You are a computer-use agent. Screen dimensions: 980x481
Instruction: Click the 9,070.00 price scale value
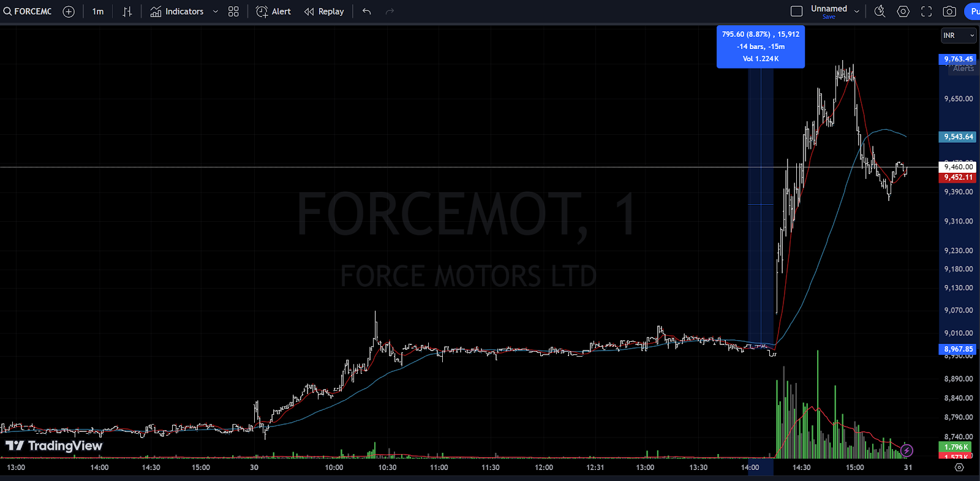[959, 311]
